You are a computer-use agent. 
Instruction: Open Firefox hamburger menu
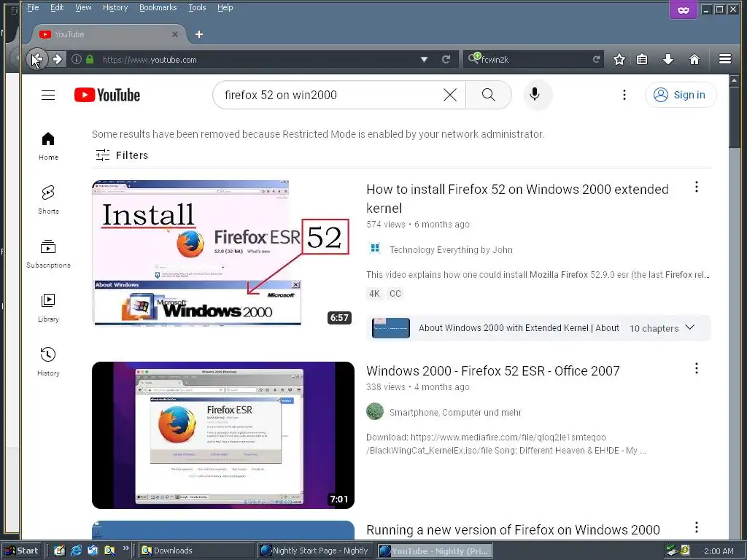pos(725,59)
